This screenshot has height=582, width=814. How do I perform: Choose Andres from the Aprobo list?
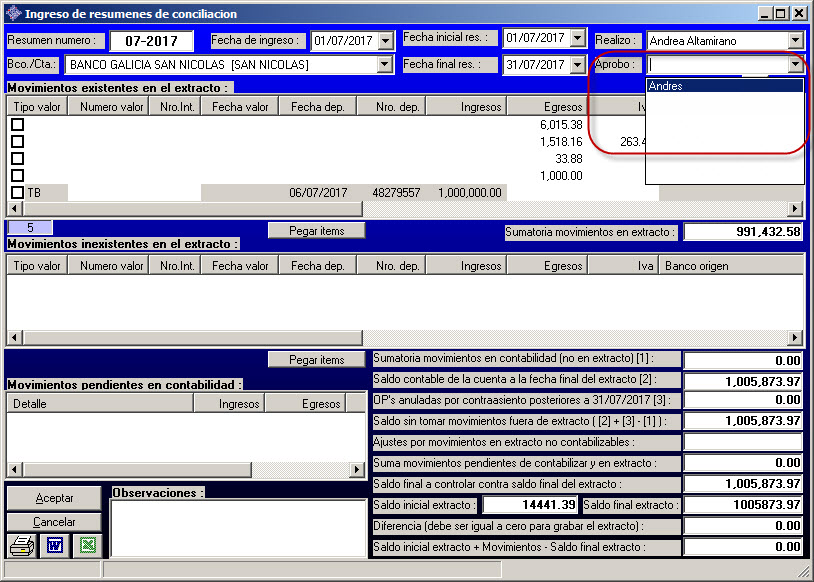(724, 86)
